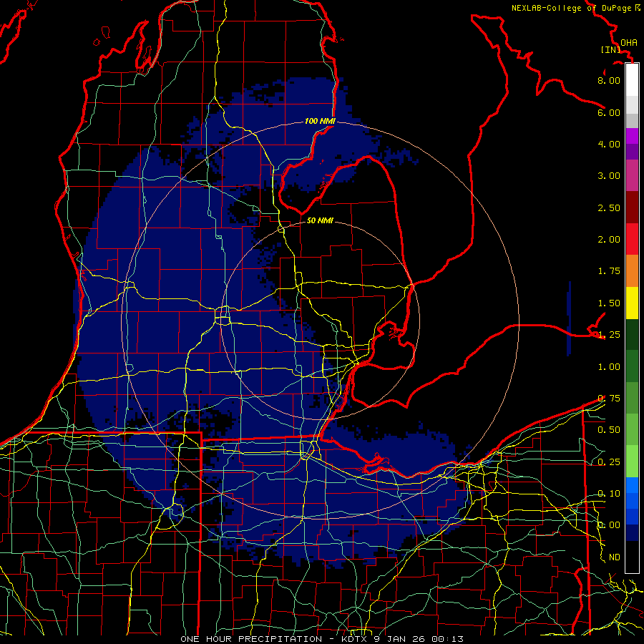Image resolution: width=644 pixels, height=644 pixels.
Task: Select the 1.50 legend value
Action: [609, 303]
